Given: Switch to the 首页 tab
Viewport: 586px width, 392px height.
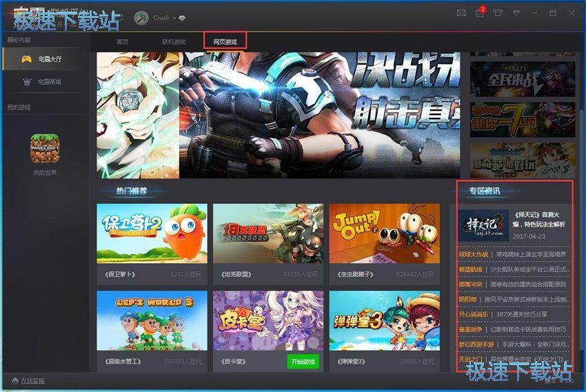Looking at the screenshot, I should pyautogui.click(x=122, y=42).
